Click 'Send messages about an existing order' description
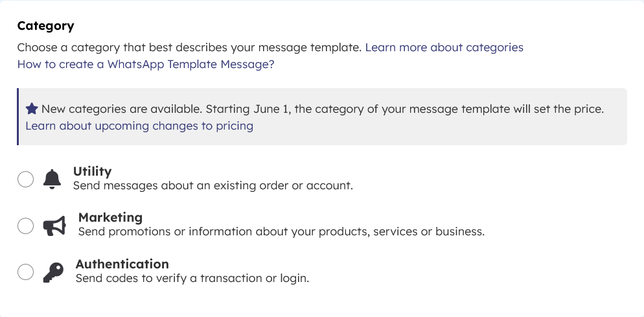The image size is (644, 317). pos(213,186)
